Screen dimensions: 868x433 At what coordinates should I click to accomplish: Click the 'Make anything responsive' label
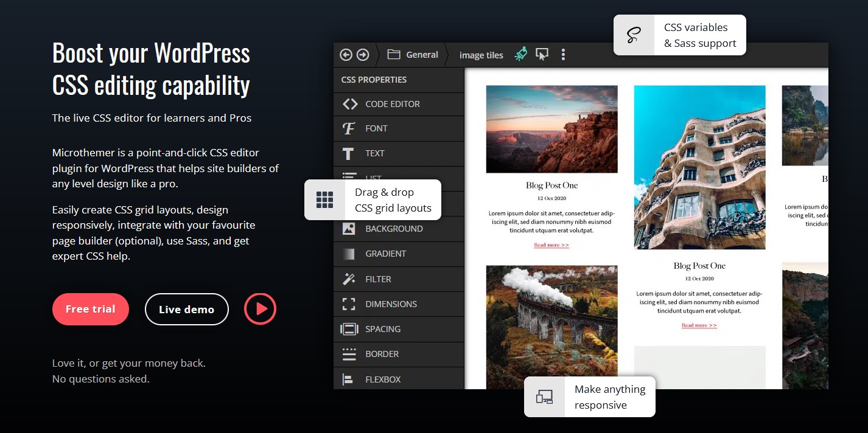[x=610, y=397]
